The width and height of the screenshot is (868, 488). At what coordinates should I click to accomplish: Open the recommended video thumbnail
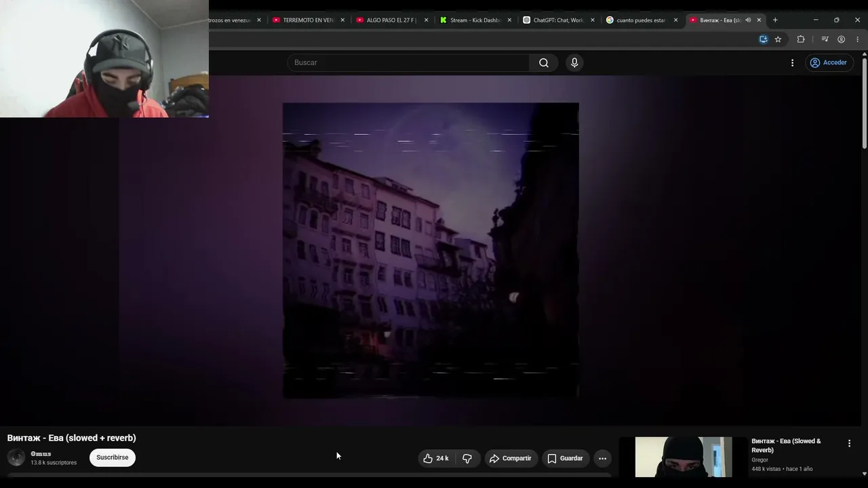pos(684,457)
